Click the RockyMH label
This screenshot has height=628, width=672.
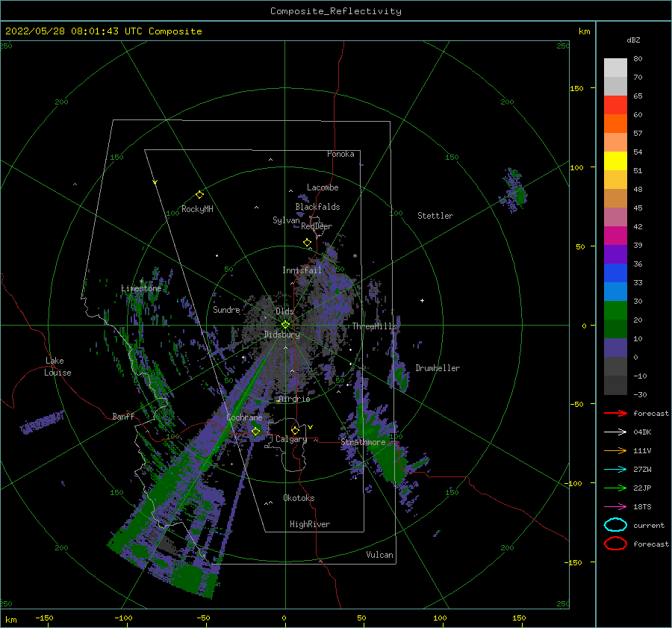coord(197,209)
